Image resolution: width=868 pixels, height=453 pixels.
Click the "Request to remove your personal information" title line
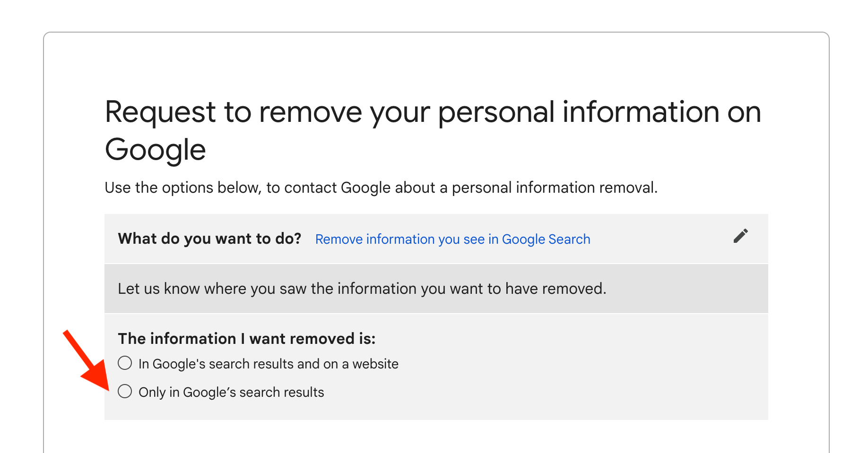point(433,112)
